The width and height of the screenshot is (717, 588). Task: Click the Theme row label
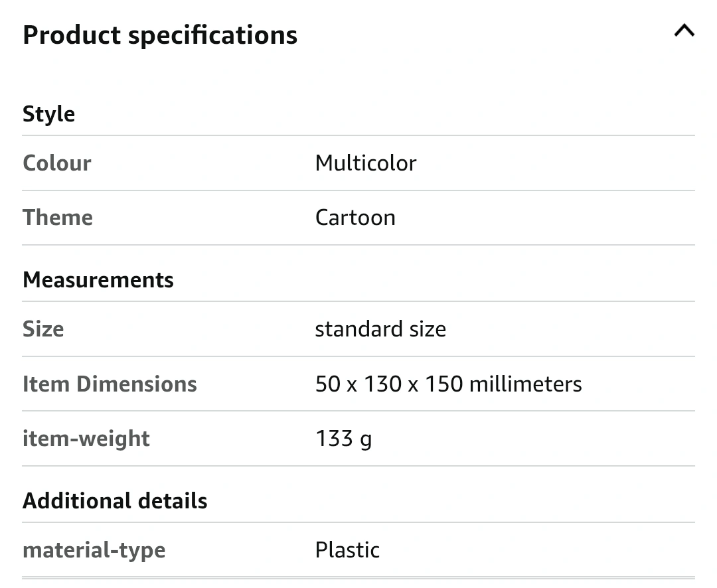[58, 217]
